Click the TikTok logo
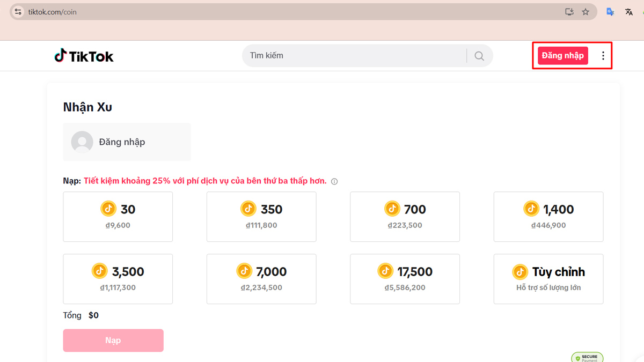Viewport: 644px width, 362px height. tap(84, 56)
